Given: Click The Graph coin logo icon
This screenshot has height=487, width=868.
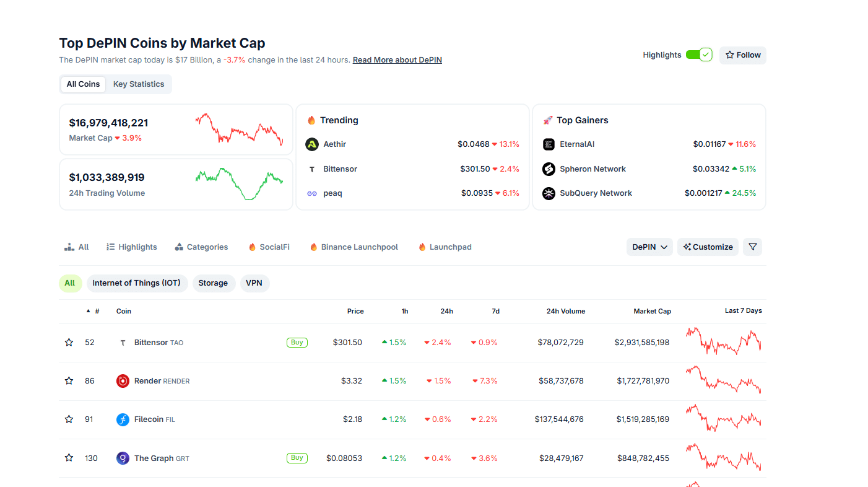Looking at the screenshot, I should 123,458.
